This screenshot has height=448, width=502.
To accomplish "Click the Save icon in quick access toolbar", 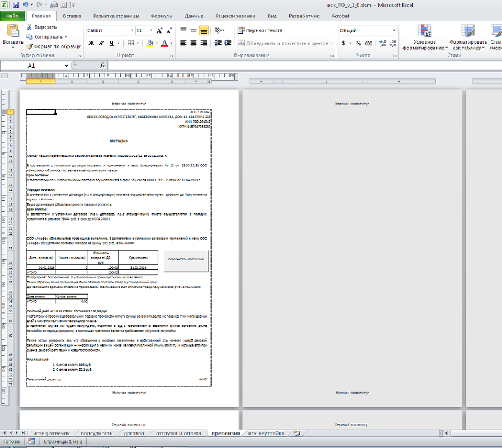I will (x=16, y=5).
